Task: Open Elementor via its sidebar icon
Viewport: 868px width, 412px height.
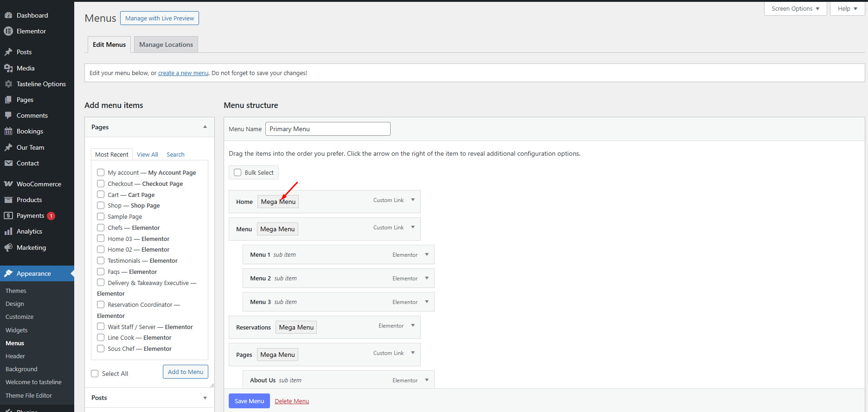Action: click(x=8, y=31)
